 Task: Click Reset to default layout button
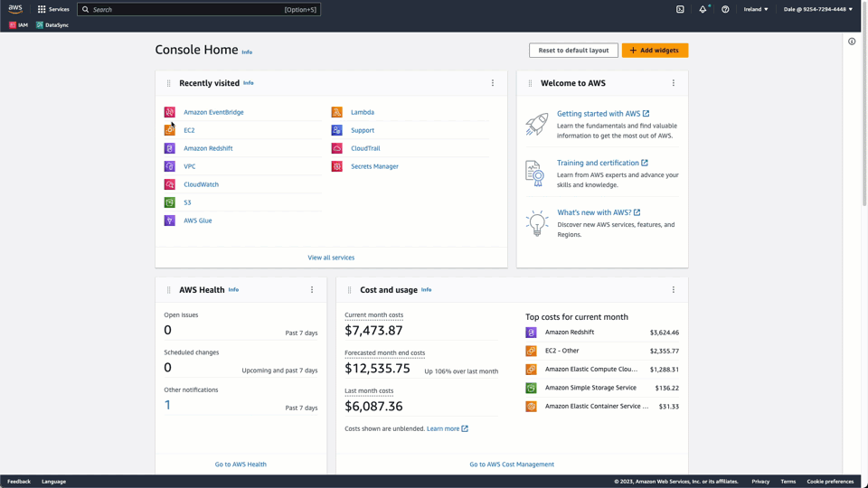573,51
